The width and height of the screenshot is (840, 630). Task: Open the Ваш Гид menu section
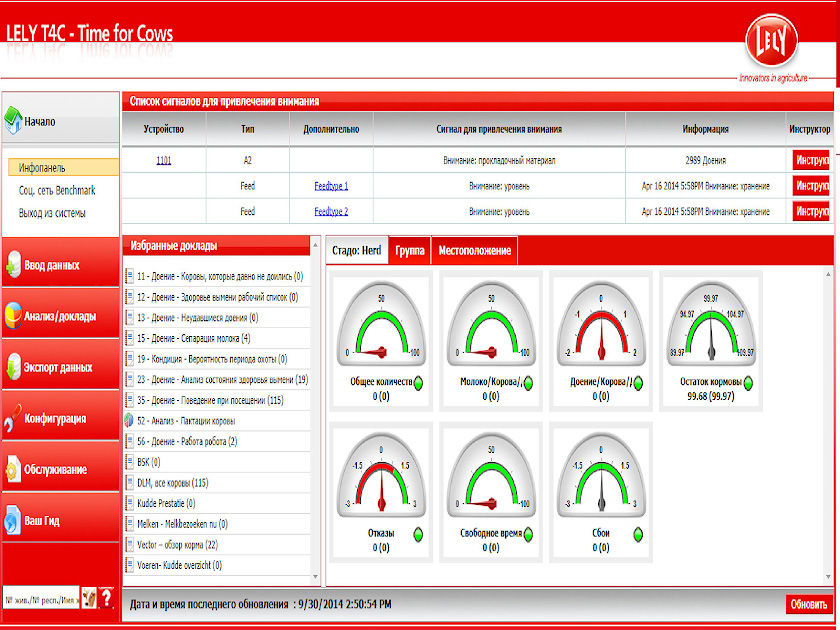pyautogui.click(x=61, y=520)
